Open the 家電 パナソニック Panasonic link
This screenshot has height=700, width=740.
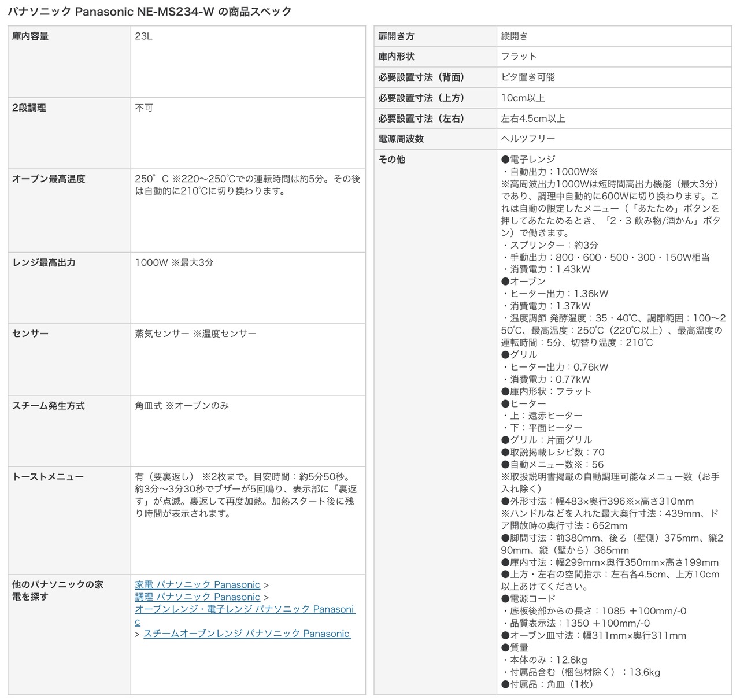tap(198, 584)
